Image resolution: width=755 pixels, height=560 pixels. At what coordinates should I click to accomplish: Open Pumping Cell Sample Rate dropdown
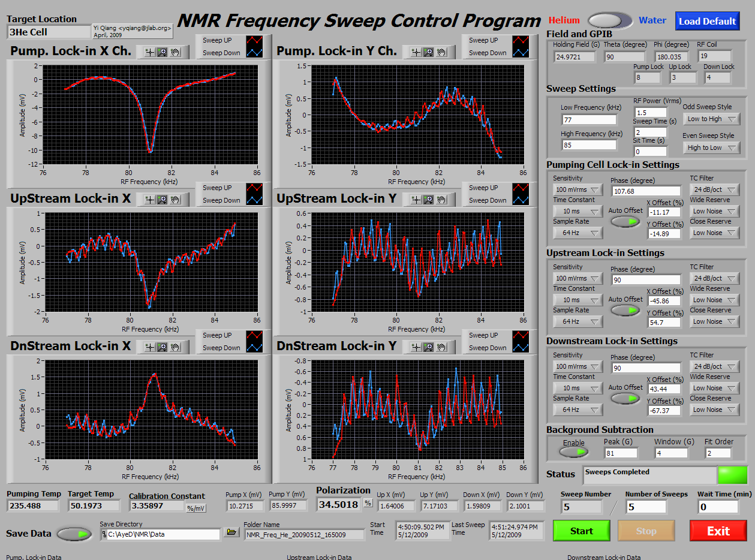578,233
